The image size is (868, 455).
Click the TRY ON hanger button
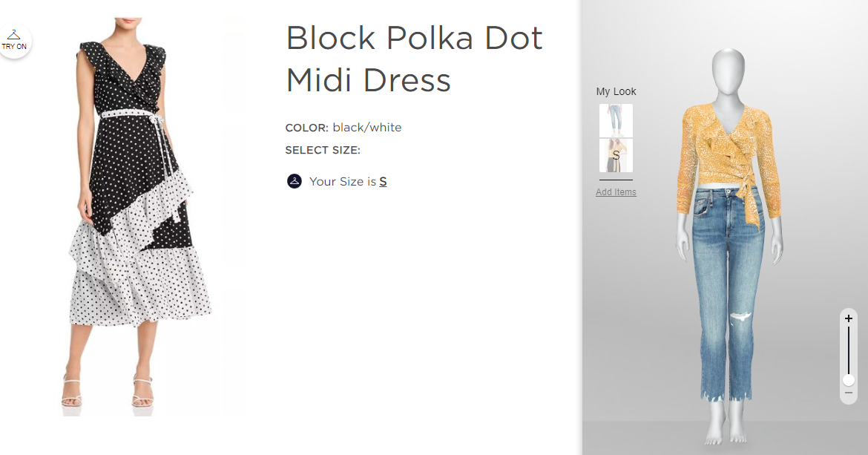pyautogui.click(x=14, y=41)
